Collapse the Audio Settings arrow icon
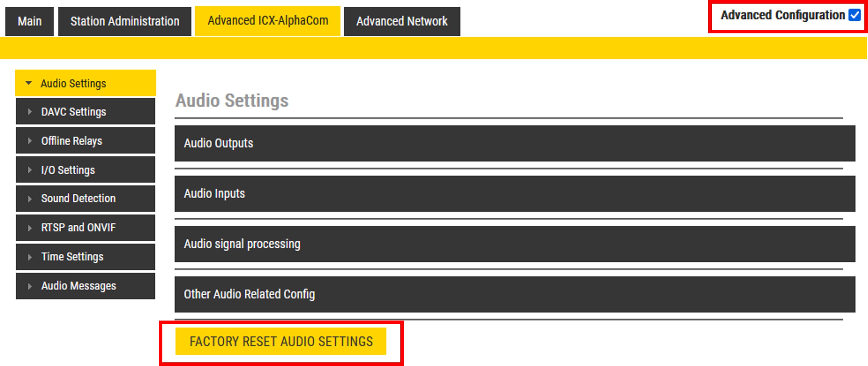868x366 pixels. tap(29, 83)
